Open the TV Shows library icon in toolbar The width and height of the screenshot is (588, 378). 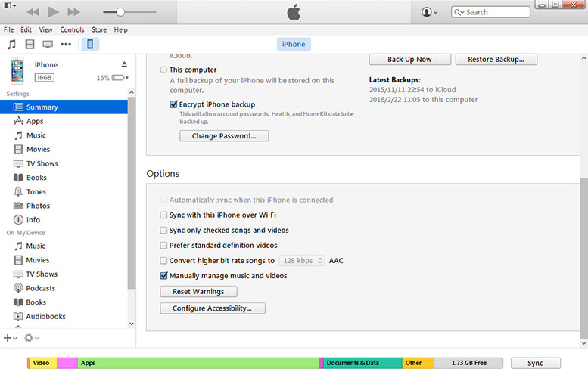point(48,44)
